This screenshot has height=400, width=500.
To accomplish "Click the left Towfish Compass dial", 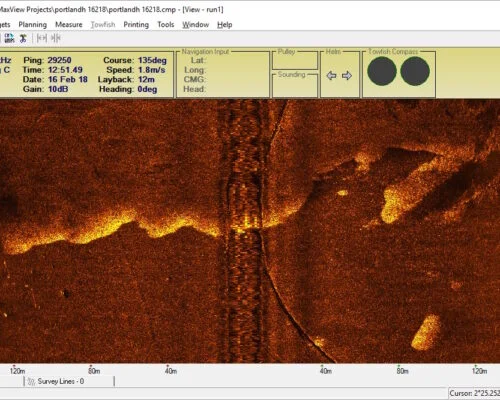I will click(382, 71).
